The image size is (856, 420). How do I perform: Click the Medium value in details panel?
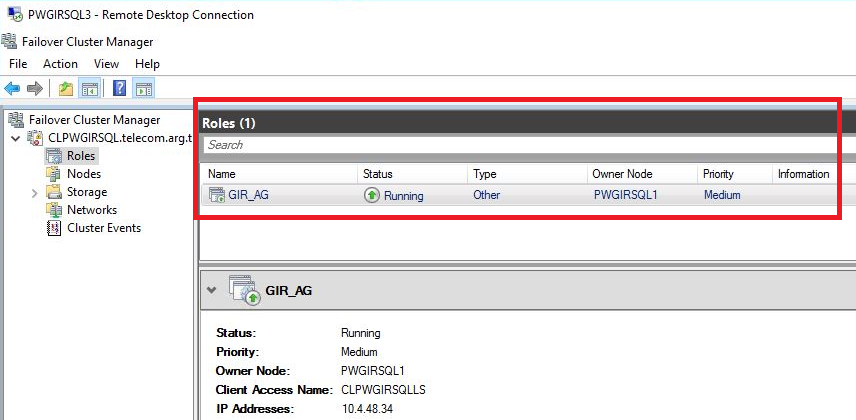pos(359,352)
